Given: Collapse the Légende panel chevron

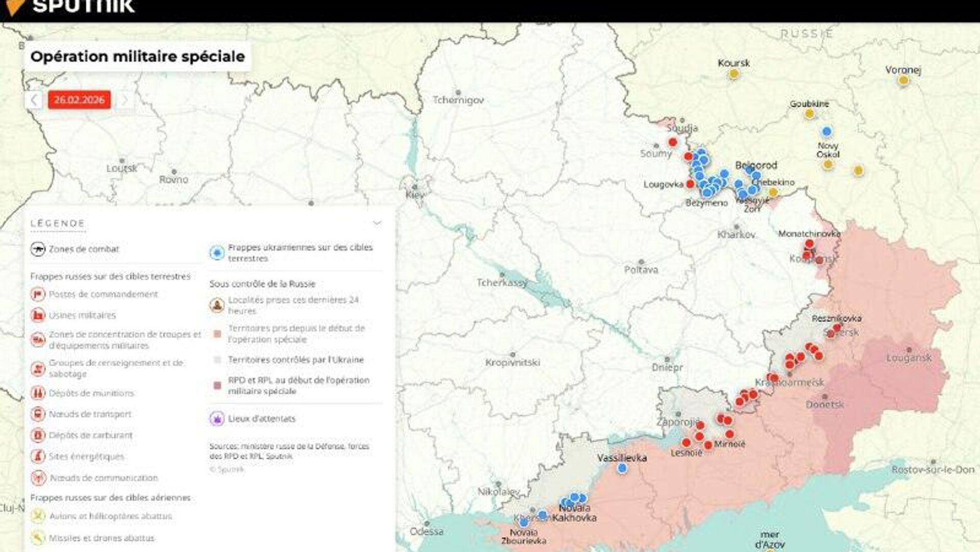Looking at the screenshot, I should point(377,223).
